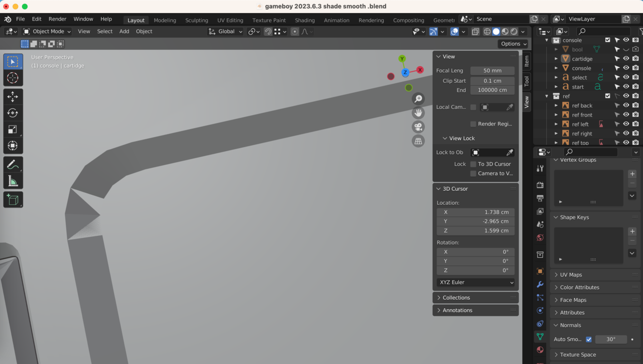The height and width of the screenshot is (364, 643).
Task: Select the Move tool in toolbar
Action: click(x=13, y=96)
